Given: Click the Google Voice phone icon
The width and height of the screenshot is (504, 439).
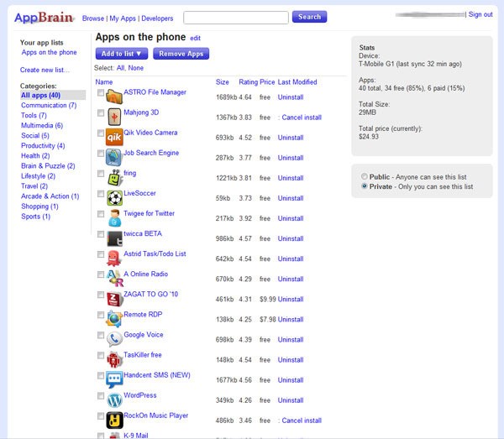Looking at the screenshot, I should [114, 339].
